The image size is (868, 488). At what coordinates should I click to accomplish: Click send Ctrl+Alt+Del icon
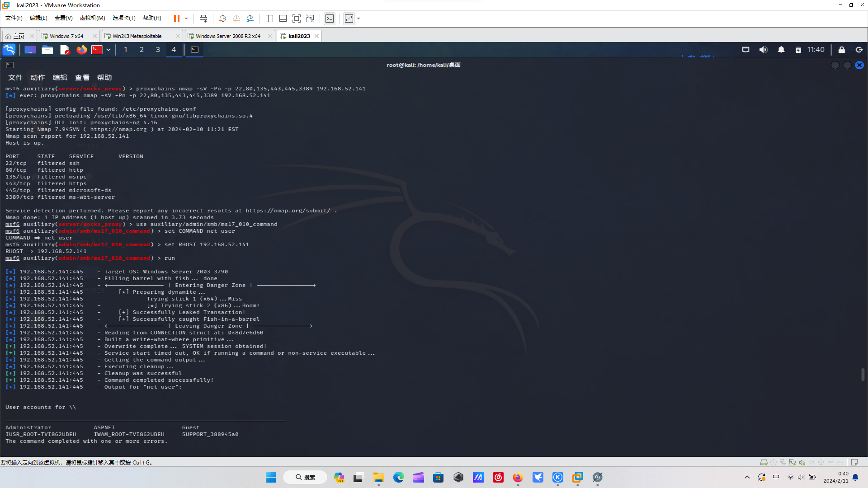pos(203,19)
